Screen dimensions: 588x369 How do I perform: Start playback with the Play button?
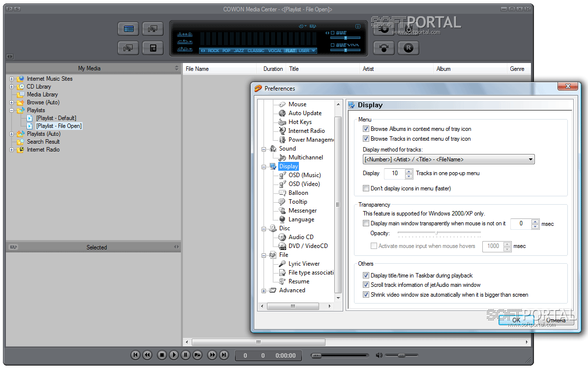174,355
